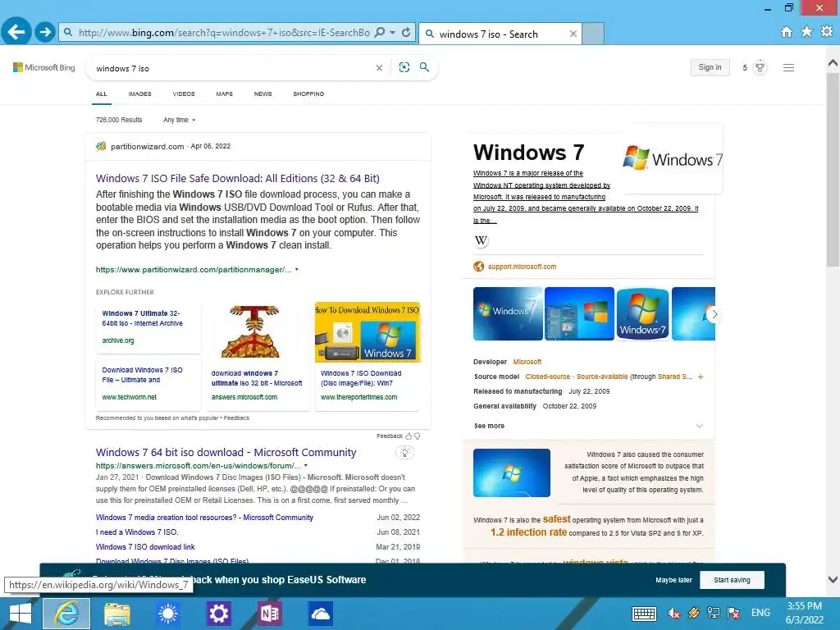This screenshot has height=630, width=840.
Task: Click the Windows 7 image showing the desktop screenshot
Action: [579, 314]
